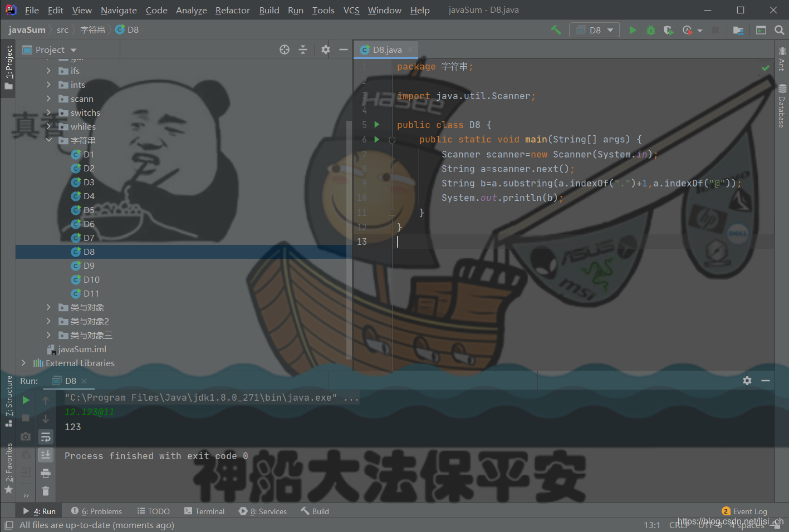Viewport: 789px width, 532px height.
Task: Toggle the Structure side tab
Action: [x=8, y=401]
